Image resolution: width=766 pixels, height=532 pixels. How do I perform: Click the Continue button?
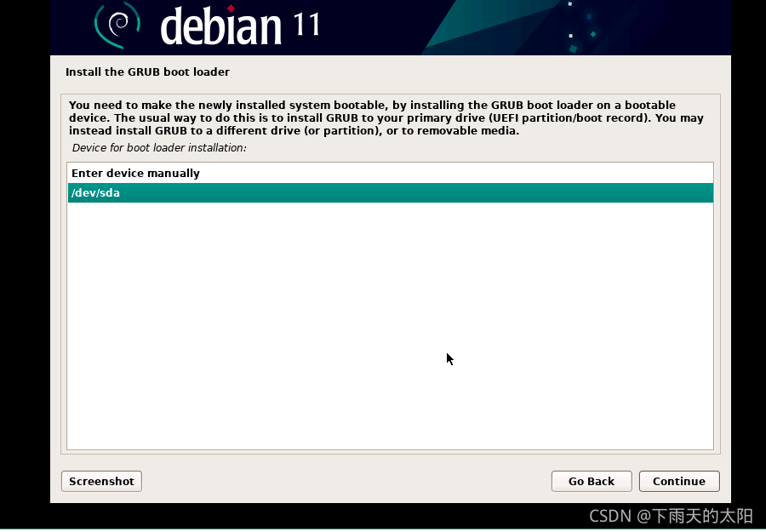pyautogui.click(x=679, y=482)
